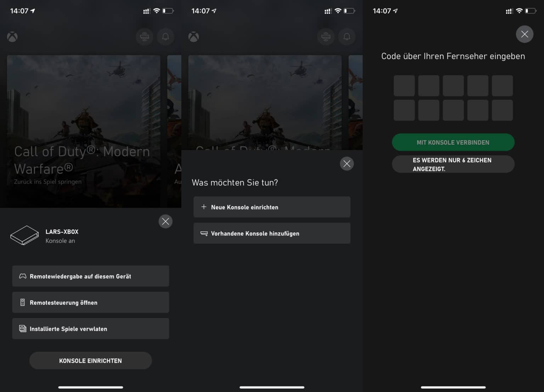Select the controller icon beside Remotewiedergabe
544x392 pixels.
(22, 276)
